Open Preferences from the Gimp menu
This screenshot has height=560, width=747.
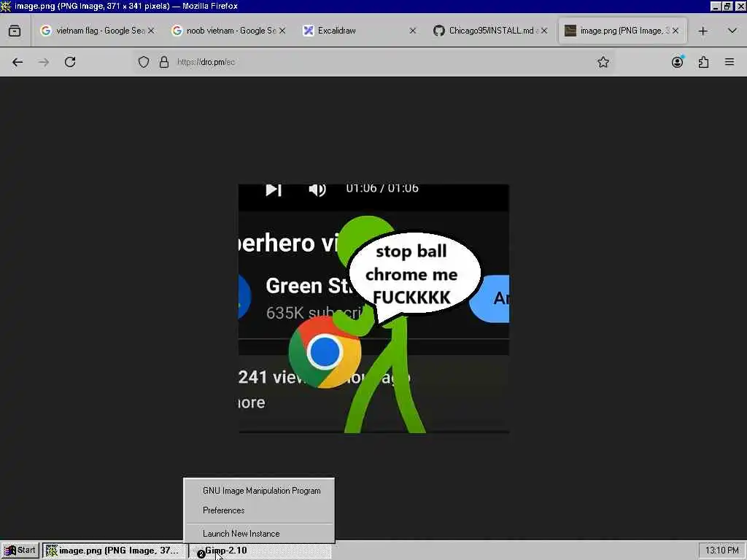(259, 510)
